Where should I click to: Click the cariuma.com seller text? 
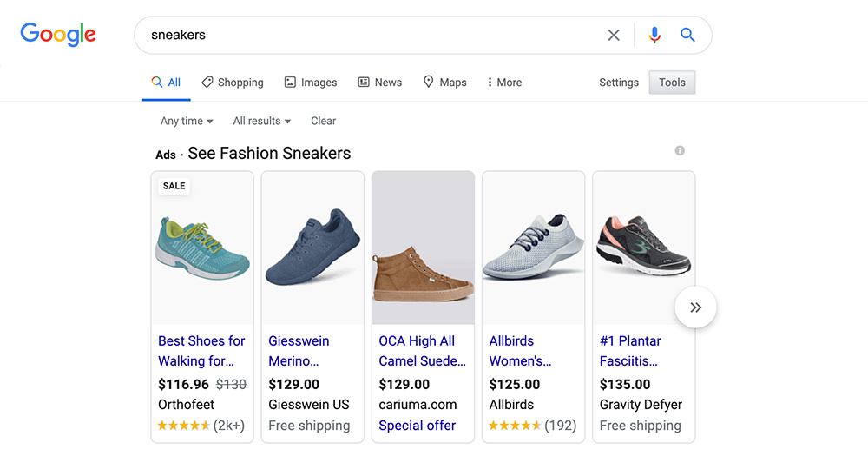(418, 405)
